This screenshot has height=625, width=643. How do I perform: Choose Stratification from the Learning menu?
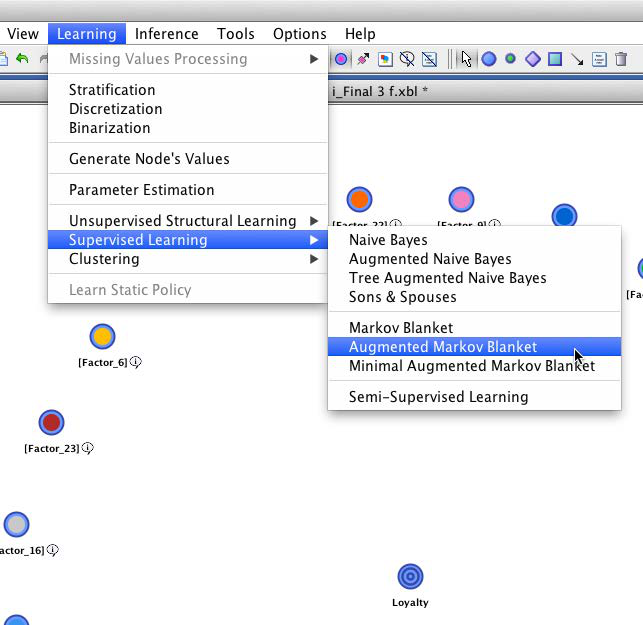(188, 90)
